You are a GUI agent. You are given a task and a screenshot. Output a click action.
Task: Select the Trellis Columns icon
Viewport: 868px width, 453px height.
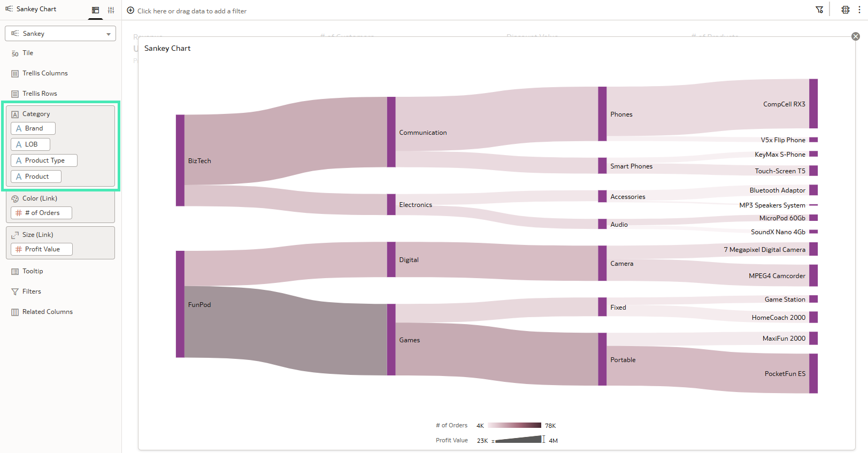point(16,73)
